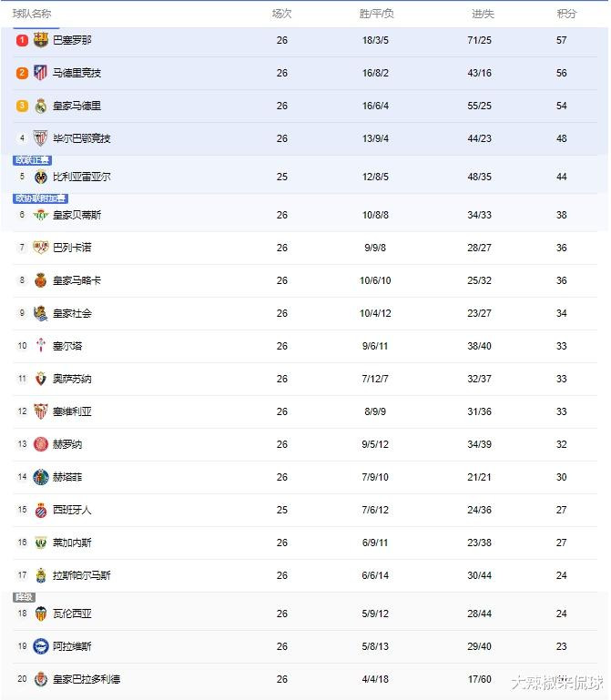The height and width of the screenshot is (700, 611).
Task: Click the orange rank 2 badge
Action: pyautogui.click(x=22, y=73)
